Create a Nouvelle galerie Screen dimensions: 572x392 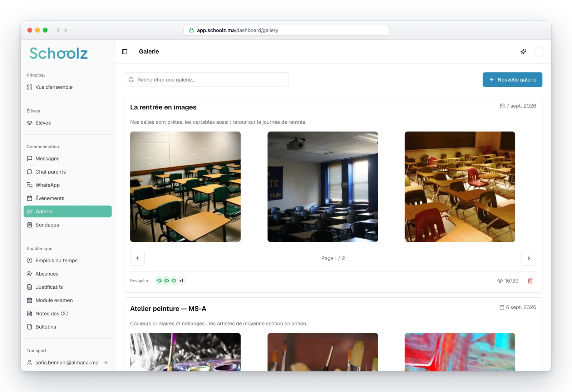[x=512, y=80]
